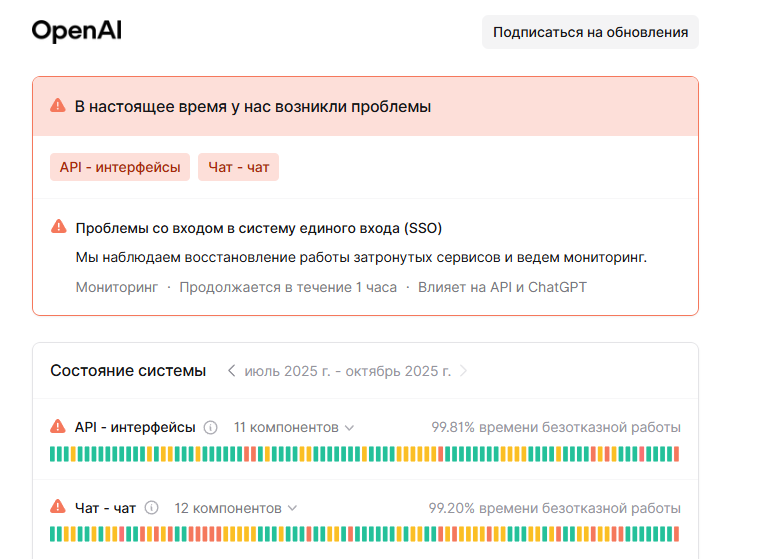Open the SSO login problems incident title
The image size is (778, 559).
point(259,228)
